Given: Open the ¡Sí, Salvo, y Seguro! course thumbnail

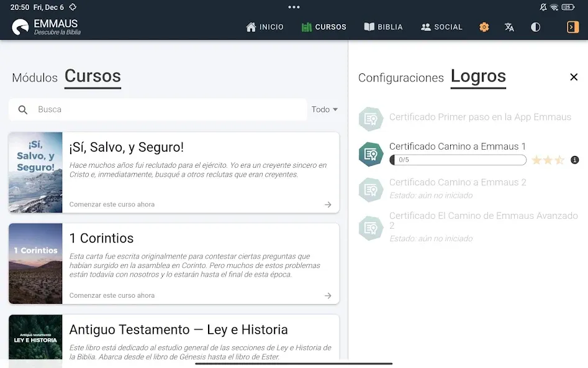Looking at the screenshot, I should [x=35, y=172].
